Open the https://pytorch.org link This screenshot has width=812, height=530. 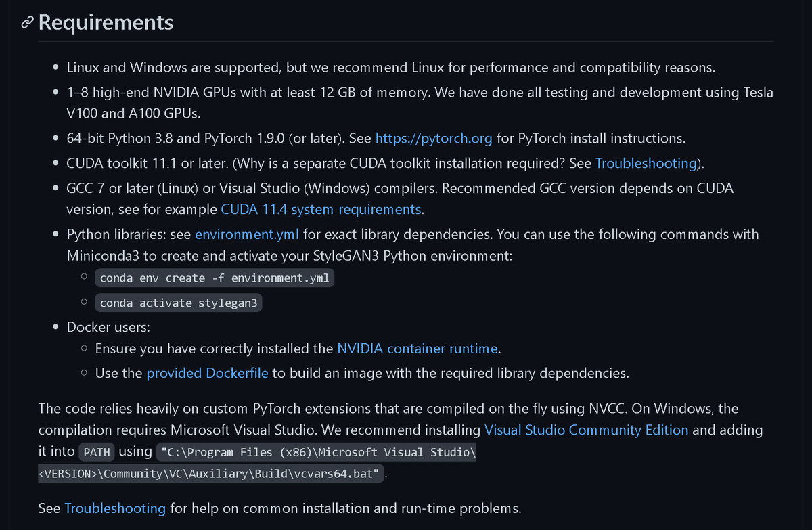click(x=434, y=139)
